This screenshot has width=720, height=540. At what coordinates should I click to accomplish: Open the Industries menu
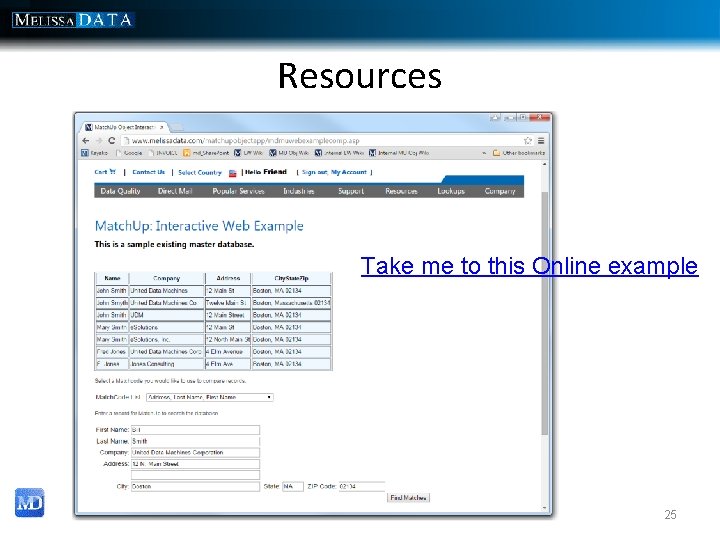299,191
